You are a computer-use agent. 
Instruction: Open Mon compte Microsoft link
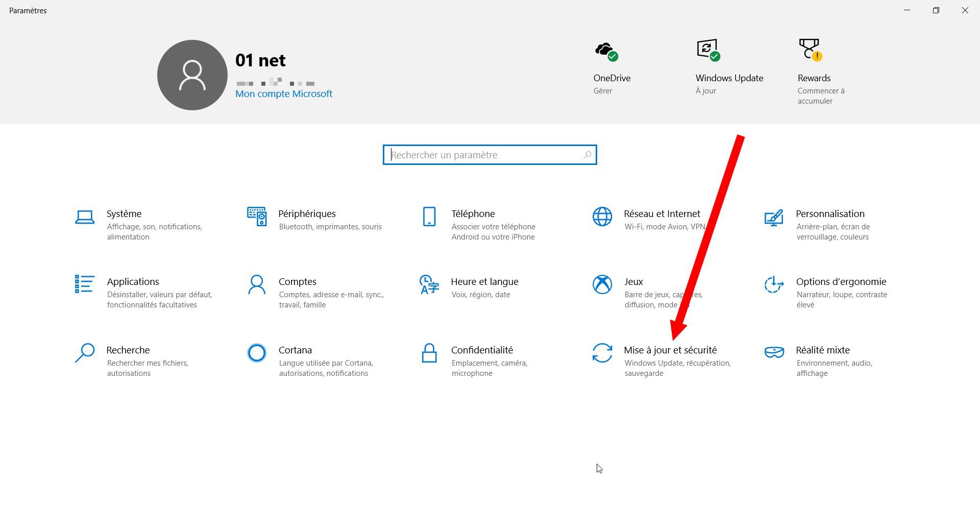[284, 94]
